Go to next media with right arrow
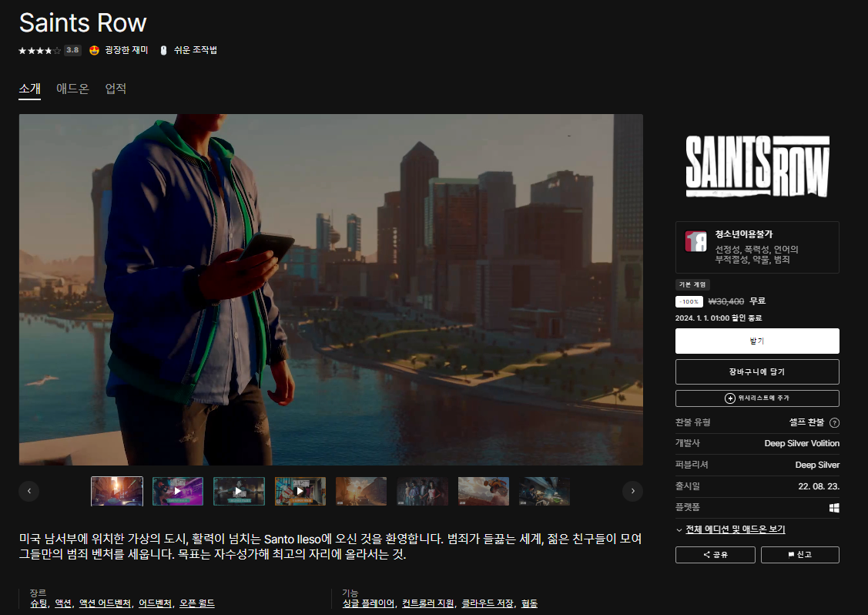Screen dimensions: 868x615 pos(633,491)
